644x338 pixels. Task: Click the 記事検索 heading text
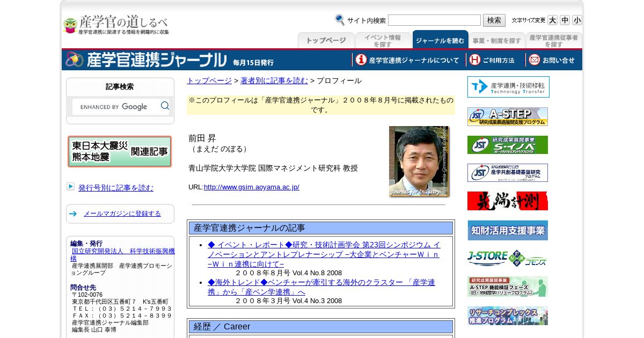[x=120, y=87]
